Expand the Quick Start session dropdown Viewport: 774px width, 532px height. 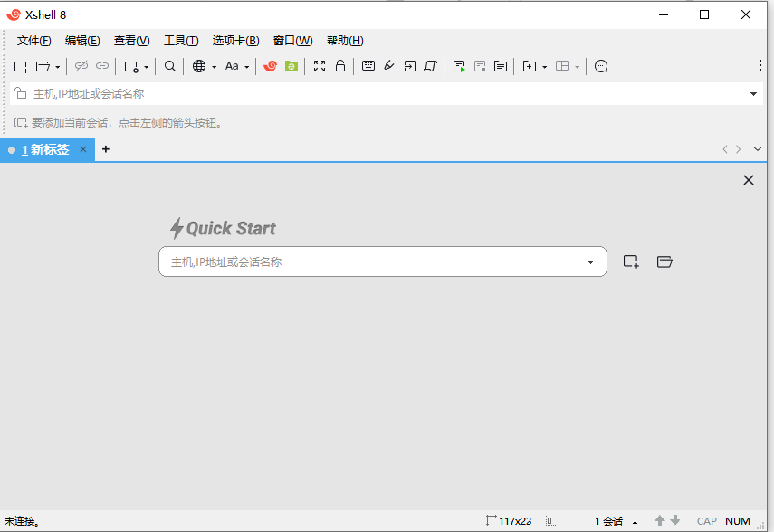(590, 262)
